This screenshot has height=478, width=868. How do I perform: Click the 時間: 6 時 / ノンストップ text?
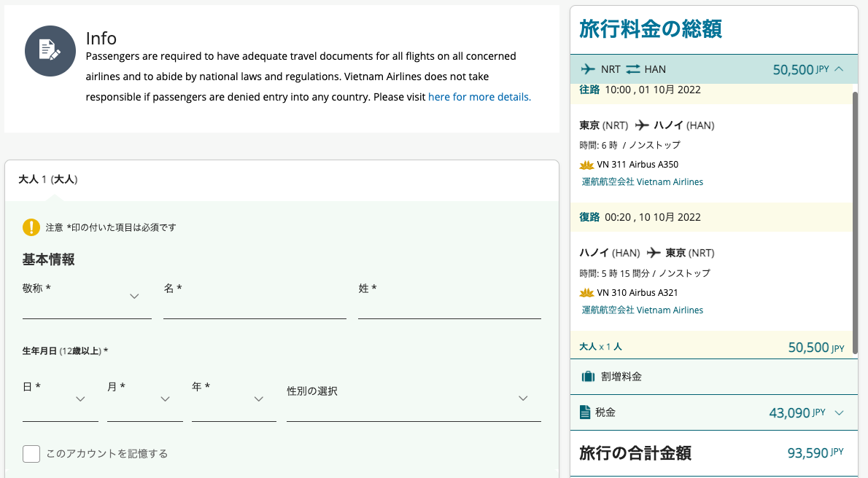(x=630, y=145)
